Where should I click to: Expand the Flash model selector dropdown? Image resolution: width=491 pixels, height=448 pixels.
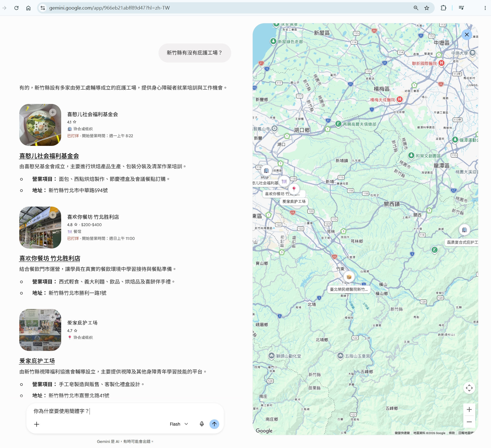coord(179,424)
